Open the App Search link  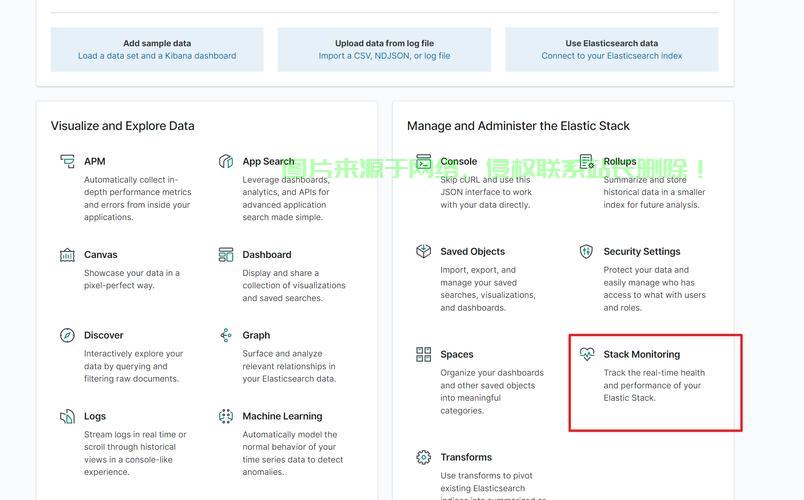pos(268,162)
